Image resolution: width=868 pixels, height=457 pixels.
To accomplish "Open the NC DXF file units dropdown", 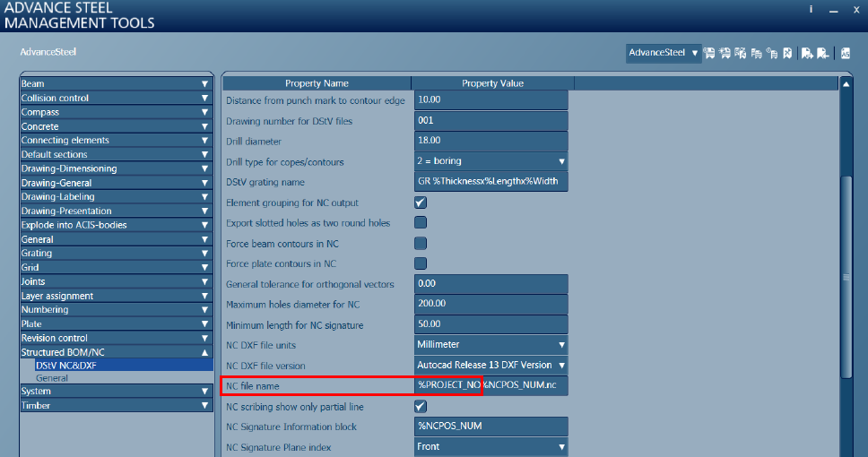I will (491, 345).
